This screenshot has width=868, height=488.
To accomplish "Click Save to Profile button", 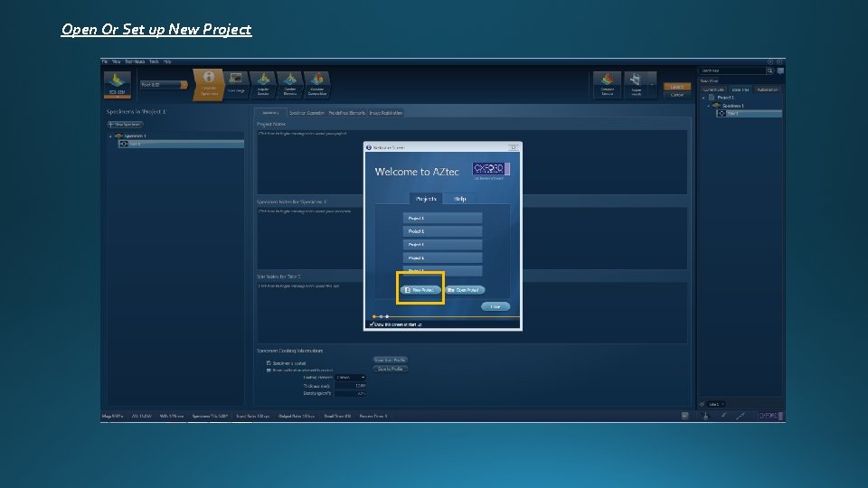I will [391, 369].
